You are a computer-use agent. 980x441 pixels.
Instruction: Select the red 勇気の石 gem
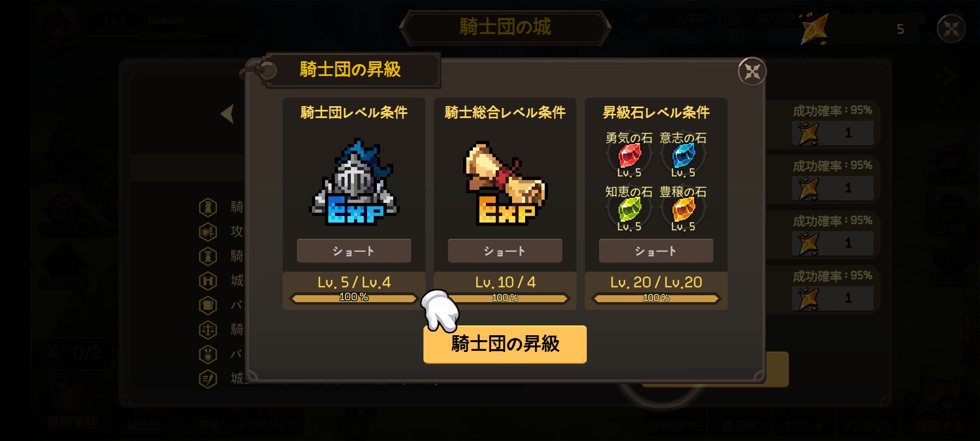629,155
